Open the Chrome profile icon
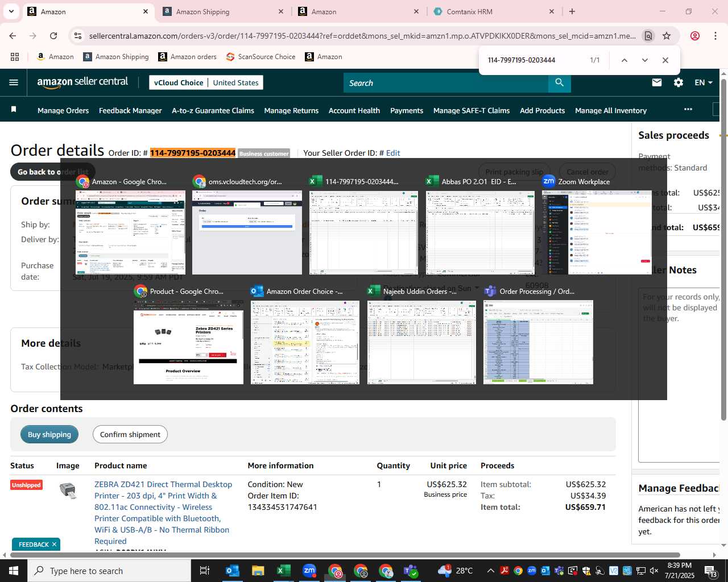This screenshot has width=728, height=582. [x=695, y=36]
